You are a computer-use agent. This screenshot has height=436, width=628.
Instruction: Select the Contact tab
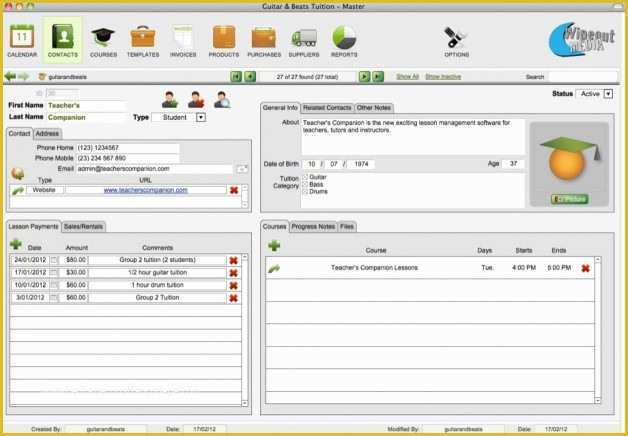[20, 134]
